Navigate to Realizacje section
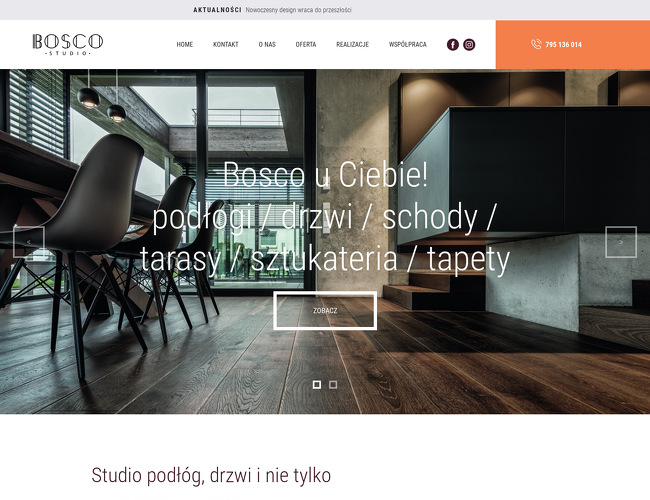 [352, 44]
